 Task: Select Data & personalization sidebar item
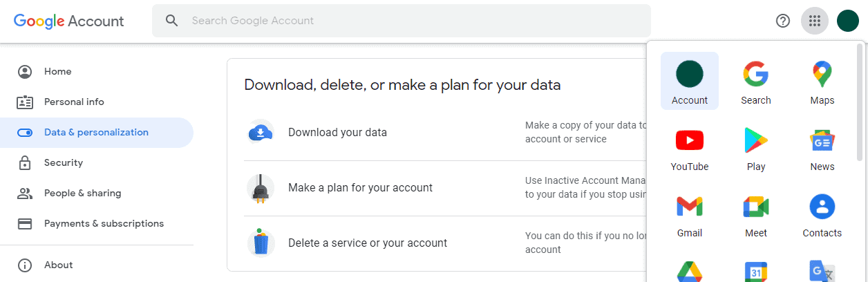click(x=97, y=133)
